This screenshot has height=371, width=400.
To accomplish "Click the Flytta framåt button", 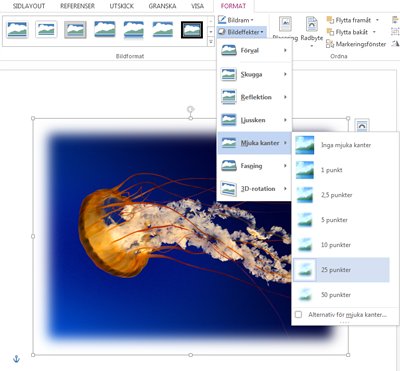I will click(x=349, y=20).
